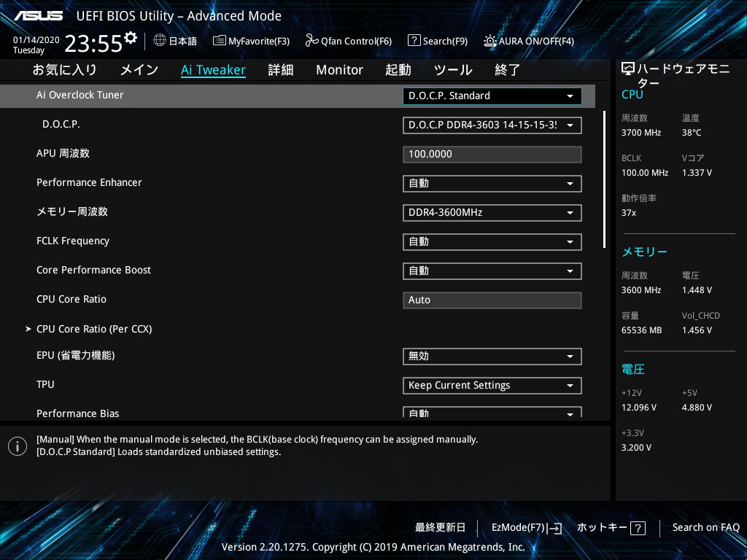Click the hotkey question mark icon
The width and height of the screenshot is (747, 560).
pos(638,528)
